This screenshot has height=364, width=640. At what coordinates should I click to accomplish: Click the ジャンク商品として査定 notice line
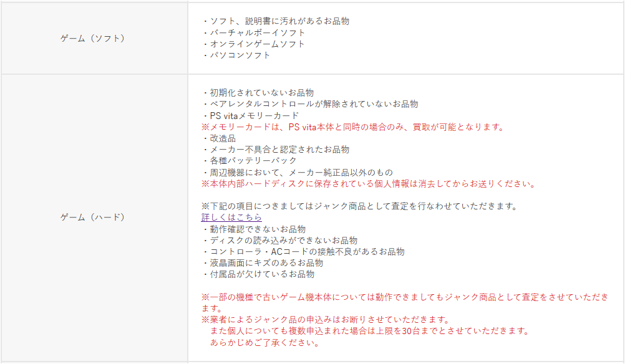click(360, 206)
